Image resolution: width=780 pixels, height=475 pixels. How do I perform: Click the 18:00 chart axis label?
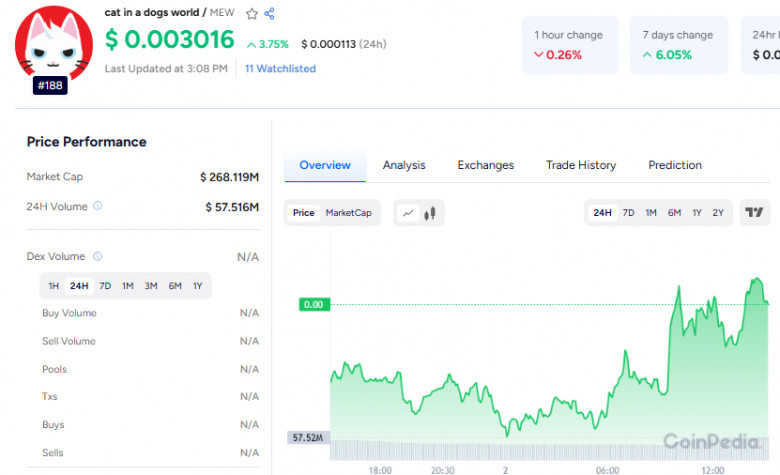(380, 470)
